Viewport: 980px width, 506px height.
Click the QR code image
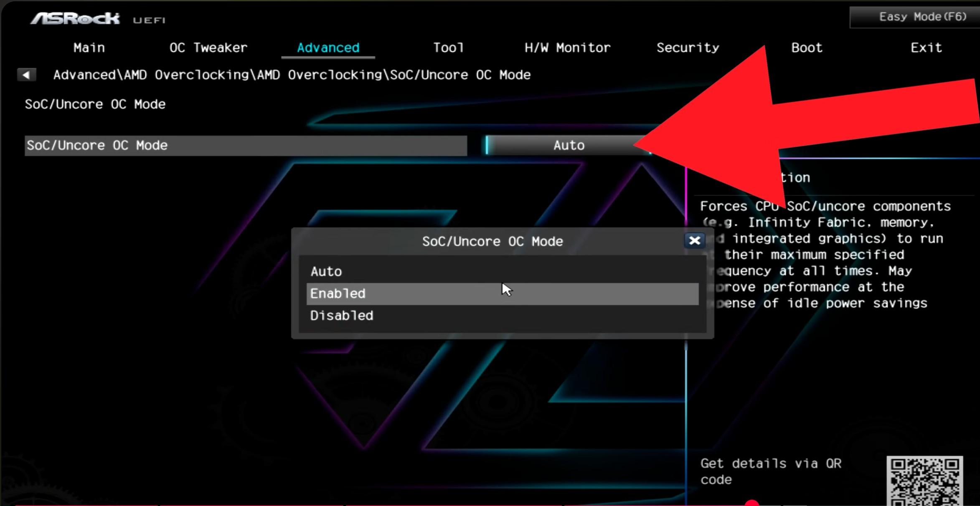pyautogui.click(x=924, y=481)
